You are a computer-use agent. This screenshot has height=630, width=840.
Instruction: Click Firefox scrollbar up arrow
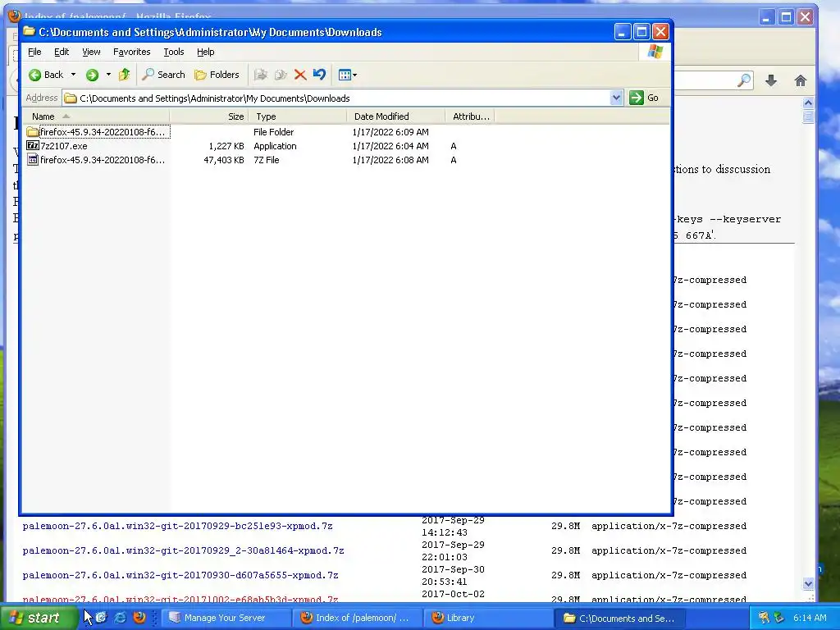pyautogui.click(x=808, y=103)
